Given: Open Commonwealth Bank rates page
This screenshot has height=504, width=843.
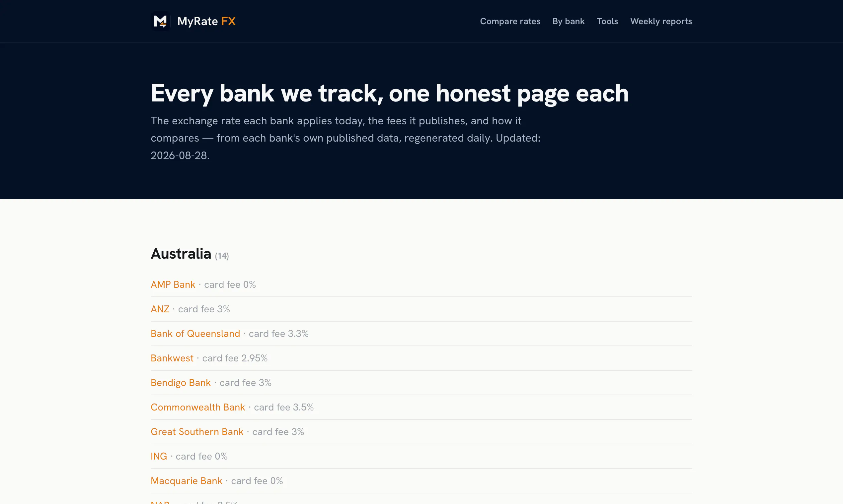Looking at the screenshot, I should pos(197,407).
